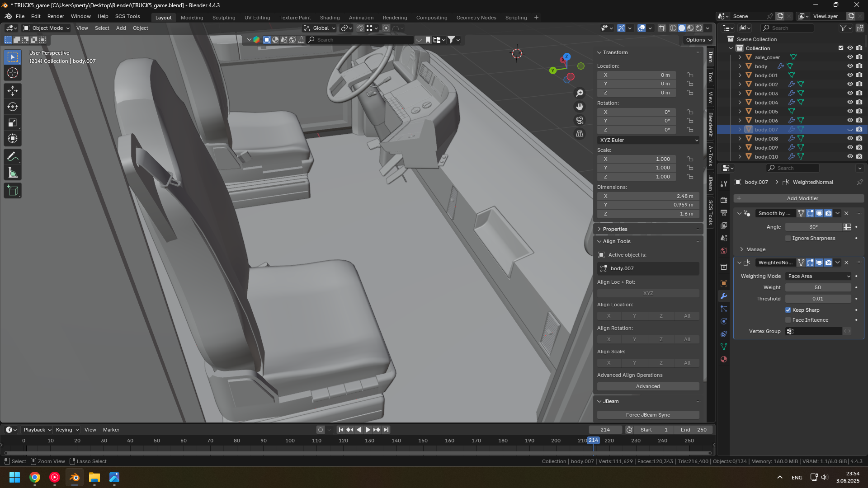The width and height of the screenshot is (868, 488).
Task: Adjust the Weight slider showing 50
Action: pos(817,287)
